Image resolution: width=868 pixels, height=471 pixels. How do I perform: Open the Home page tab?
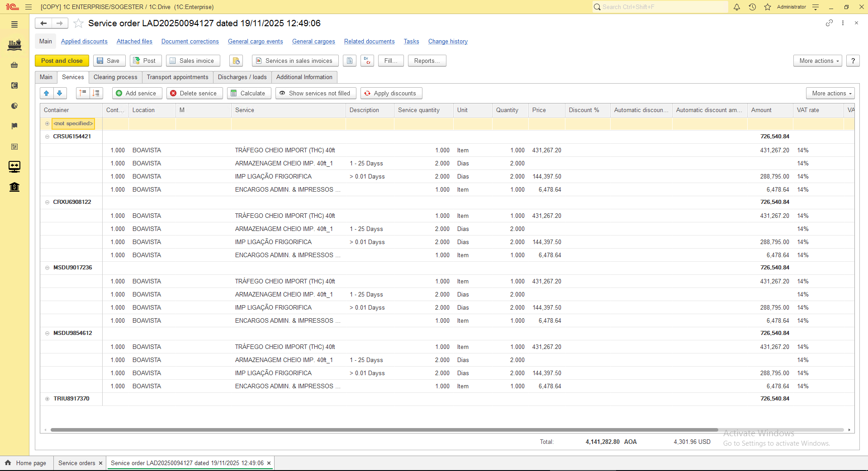pyautogui.click(x=26, y=463)
